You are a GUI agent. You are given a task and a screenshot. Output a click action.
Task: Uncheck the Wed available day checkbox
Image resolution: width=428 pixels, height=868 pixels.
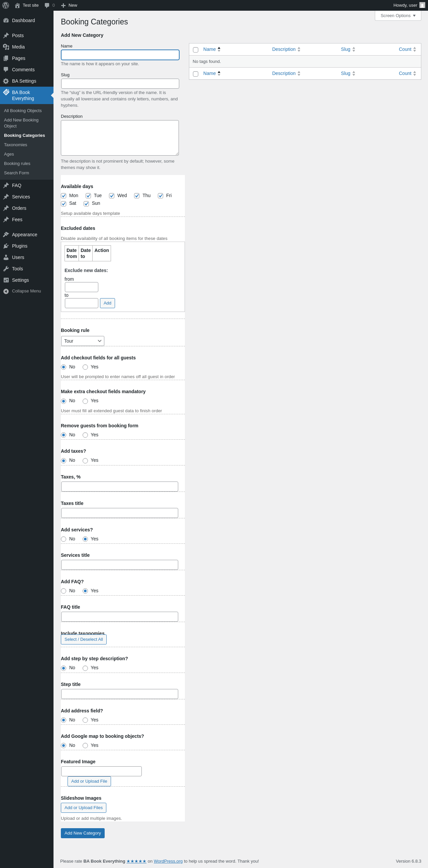tap(112, 196)
